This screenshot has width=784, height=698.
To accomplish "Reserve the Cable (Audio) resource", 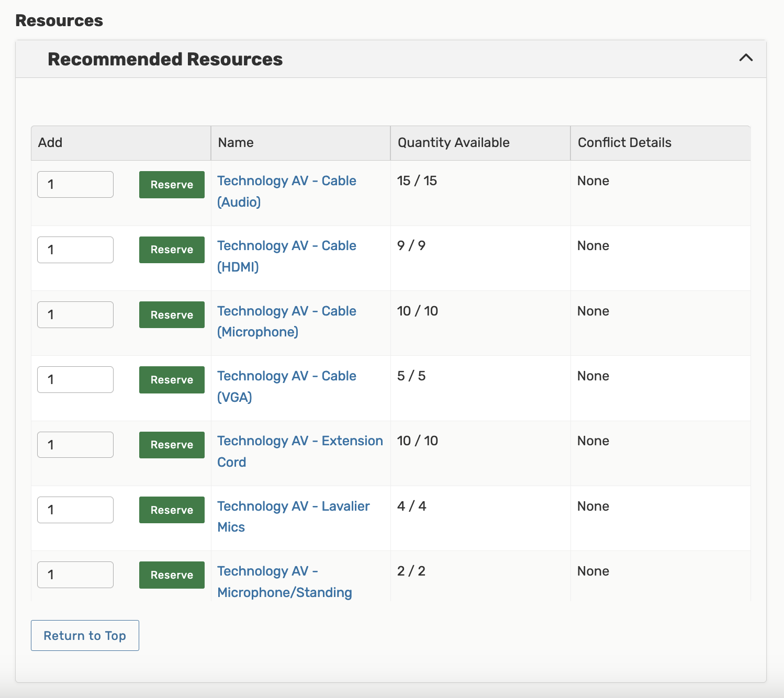I will 172,185.
